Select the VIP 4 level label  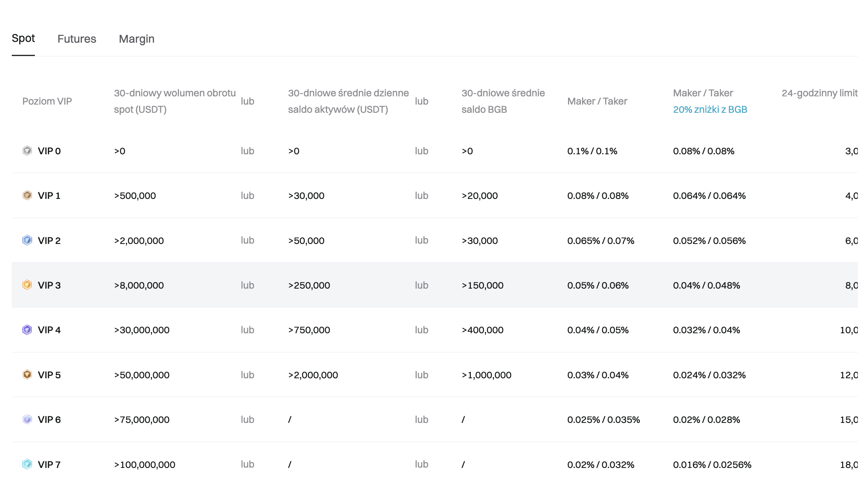pyautogui.click(x=49, y=330)
